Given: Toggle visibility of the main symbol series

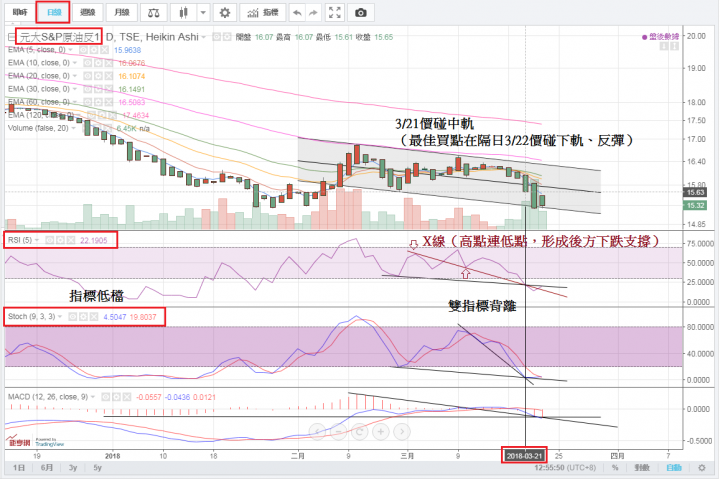Looking at the screenshot, I should coord(216,37).
